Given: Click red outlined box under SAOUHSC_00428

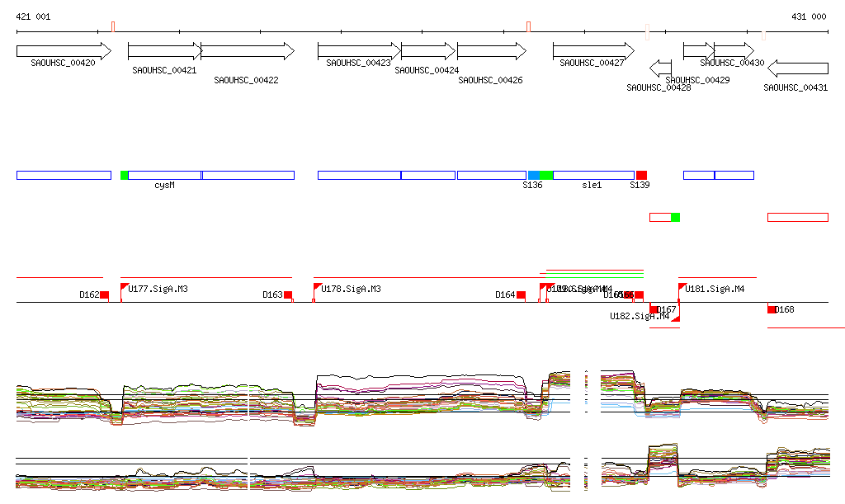Looking at the screenshot, I should 661,217.
